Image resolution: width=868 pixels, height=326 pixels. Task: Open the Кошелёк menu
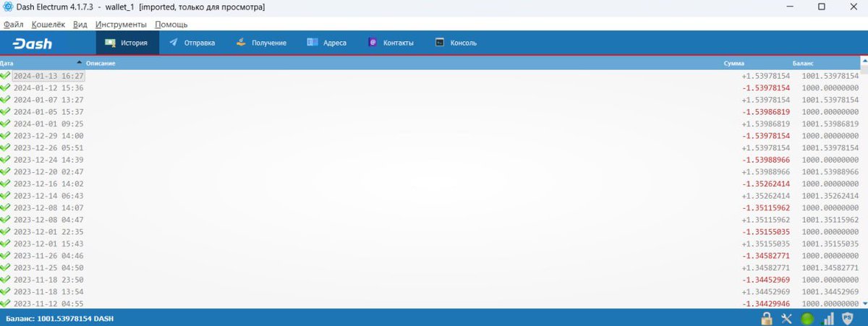(48, 25)
